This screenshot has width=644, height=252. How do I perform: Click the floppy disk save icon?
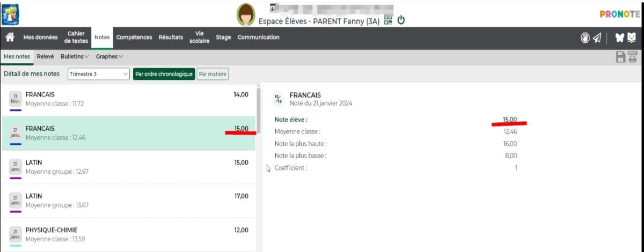(620, 57)
